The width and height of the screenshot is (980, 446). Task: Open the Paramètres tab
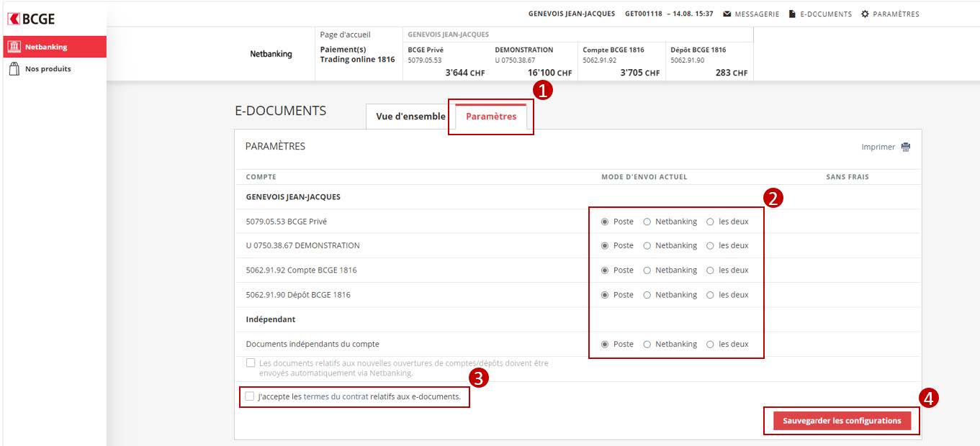point(491,117)
